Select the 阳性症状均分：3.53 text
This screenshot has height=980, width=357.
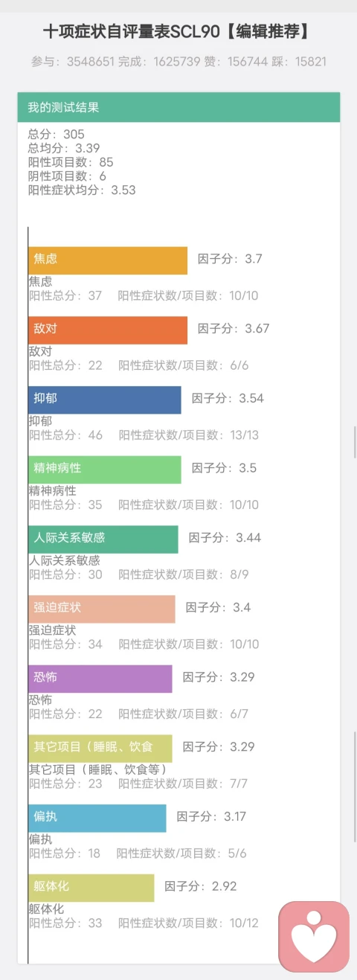(x=82, y=190)
